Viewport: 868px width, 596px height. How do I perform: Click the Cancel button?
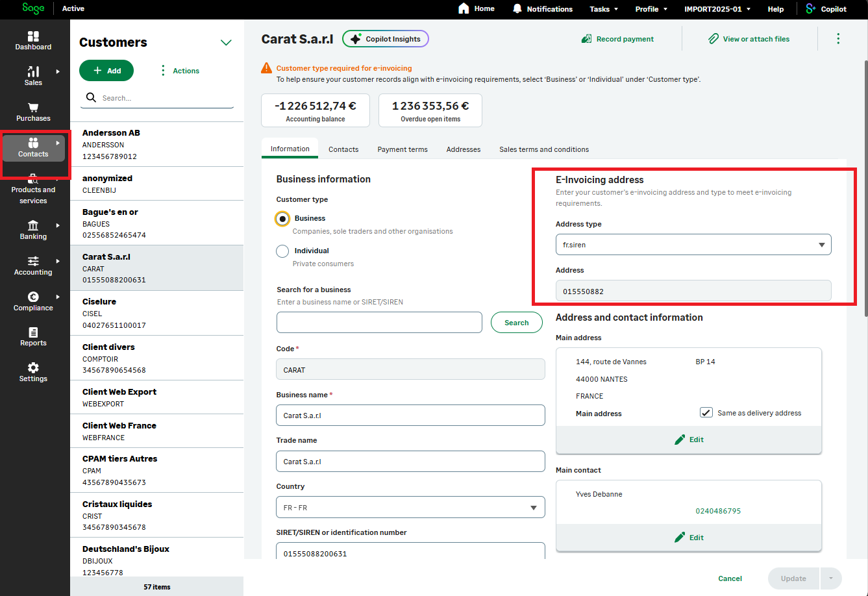[x=730, y=578]
